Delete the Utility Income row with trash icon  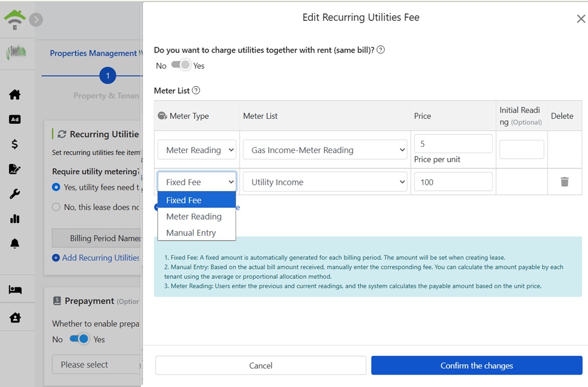tap(564, 182)
